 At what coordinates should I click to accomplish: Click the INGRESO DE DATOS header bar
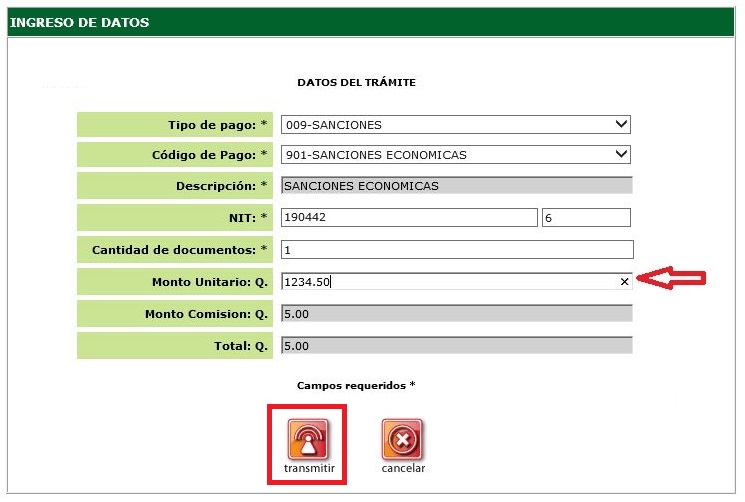372,22
